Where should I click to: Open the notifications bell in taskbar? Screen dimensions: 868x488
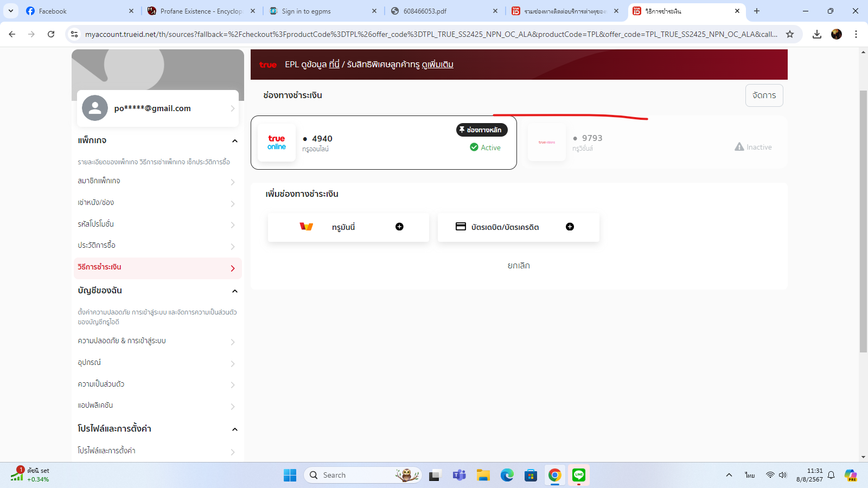point(831,475)
